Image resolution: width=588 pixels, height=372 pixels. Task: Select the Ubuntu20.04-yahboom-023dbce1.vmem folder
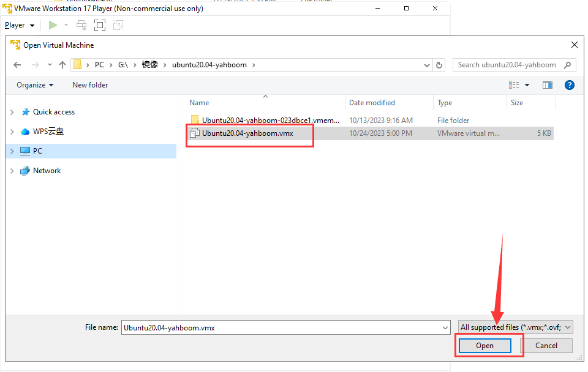point(270,121)
